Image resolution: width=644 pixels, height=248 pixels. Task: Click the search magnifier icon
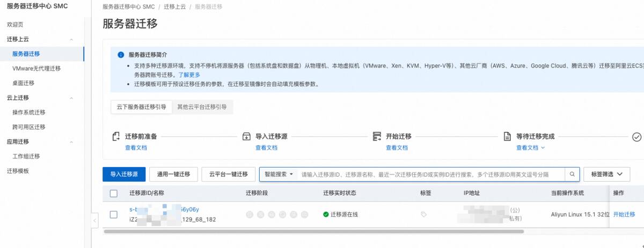tap(572, 174)
